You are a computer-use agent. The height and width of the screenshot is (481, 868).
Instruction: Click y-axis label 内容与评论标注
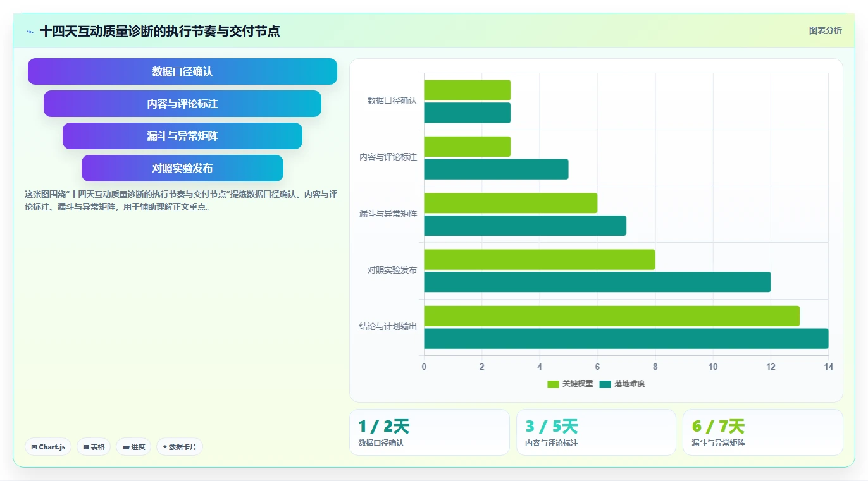[388, 157]
